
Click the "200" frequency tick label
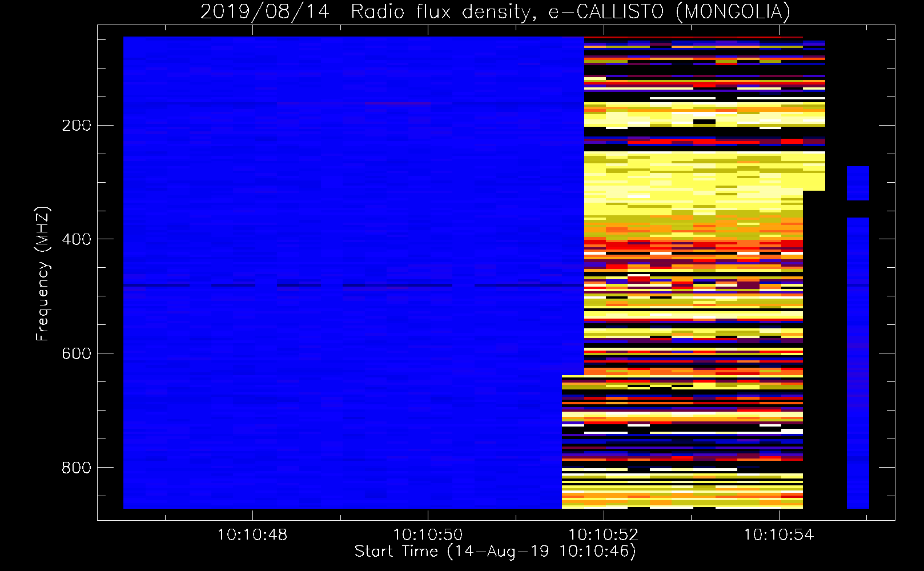coord(77,125)
